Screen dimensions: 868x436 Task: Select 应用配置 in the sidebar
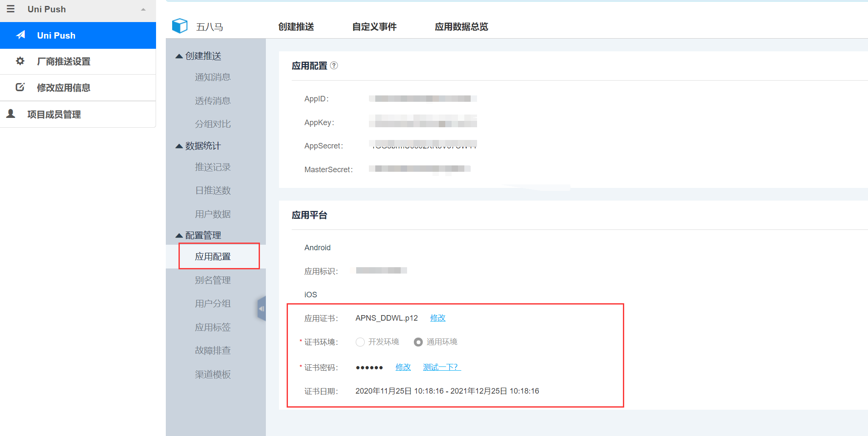pos(213,257)
